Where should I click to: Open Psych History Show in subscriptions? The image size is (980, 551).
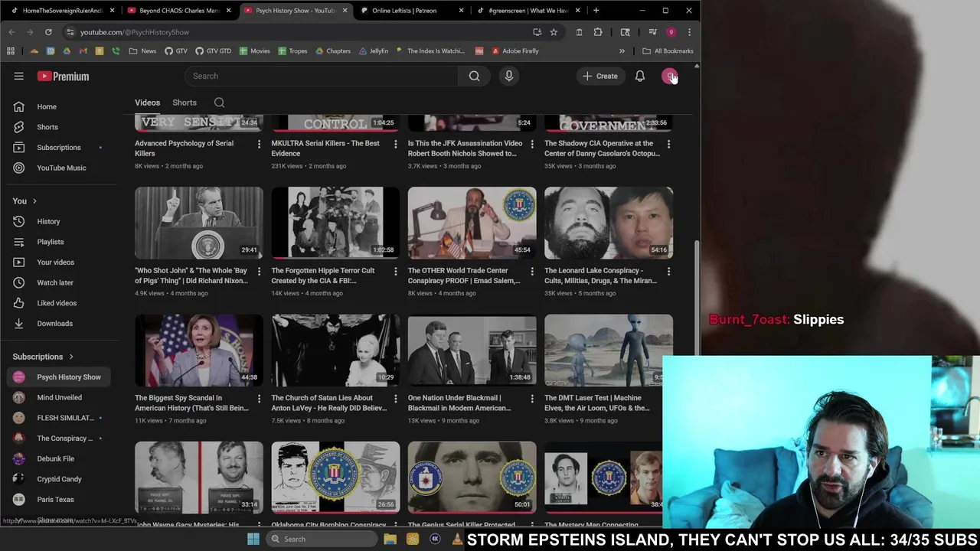coord(59,377)
